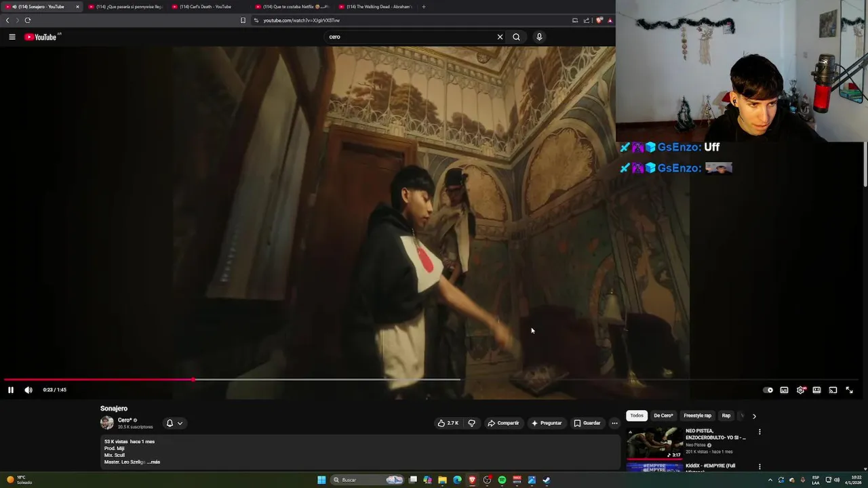Open the KiddiX #EMPYRE video title
Image resolution: width=868 pixels, height=488 pixels.
(710, 466)
